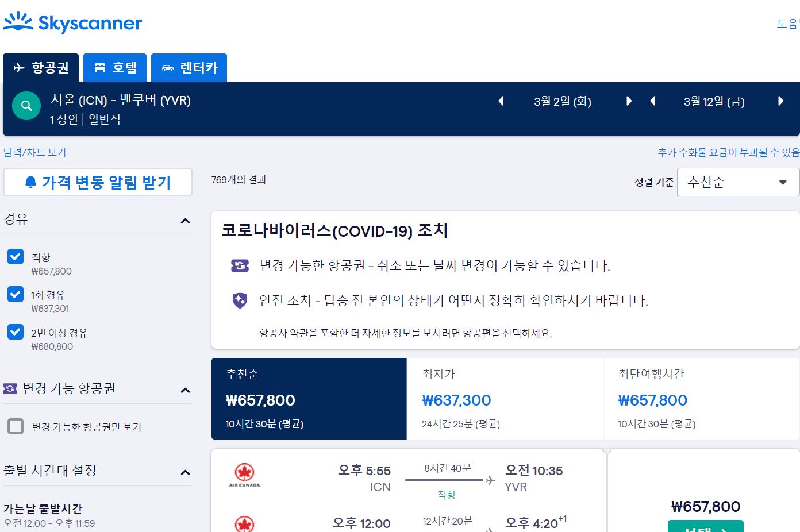Switch to the 항공권 flights tab
Screen dimensions: 800x532
point(41,68)
